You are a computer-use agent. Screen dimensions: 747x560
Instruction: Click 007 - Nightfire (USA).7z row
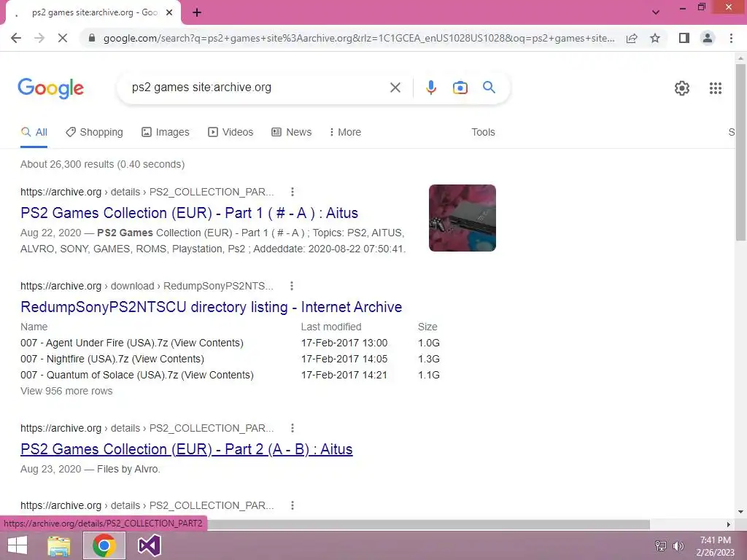230,359
